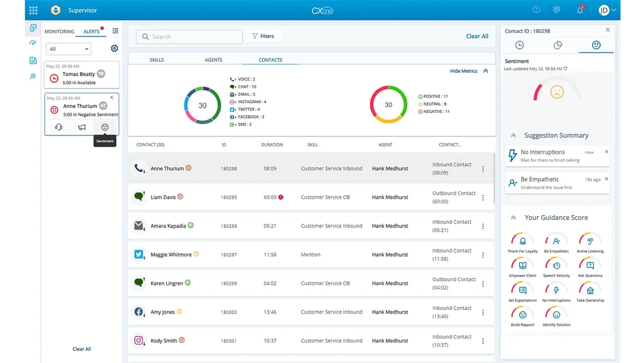Open the smiley sentiment tab in contact panel
This screenshot has height=363, width=644.
point(596,45)
